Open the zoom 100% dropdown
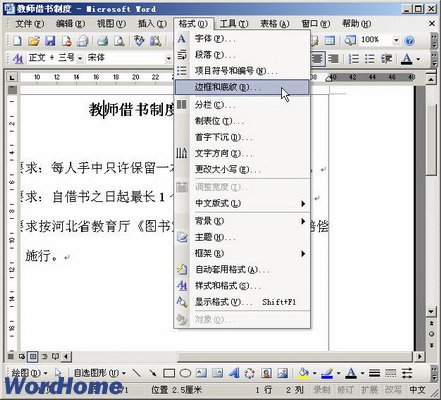Image resolution: width=441 pixels, height=400 pixels. (x=396, y=40)
